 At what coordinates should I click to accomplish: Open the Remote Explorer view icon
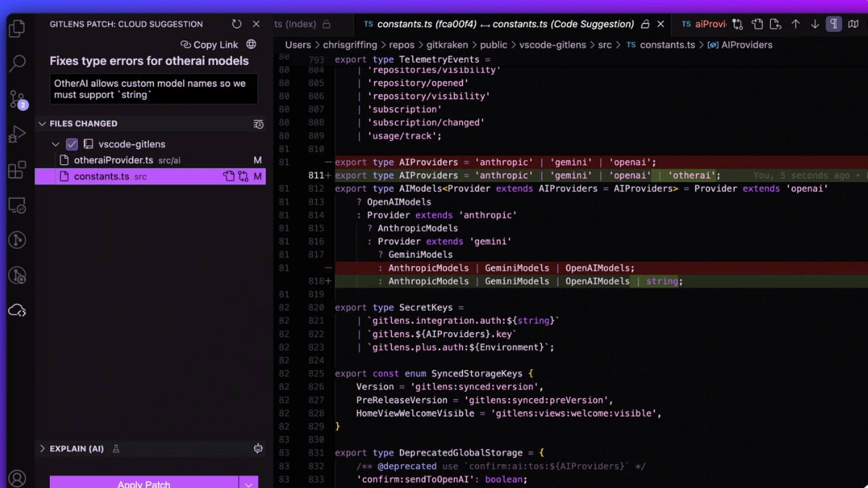click(17, 205)
